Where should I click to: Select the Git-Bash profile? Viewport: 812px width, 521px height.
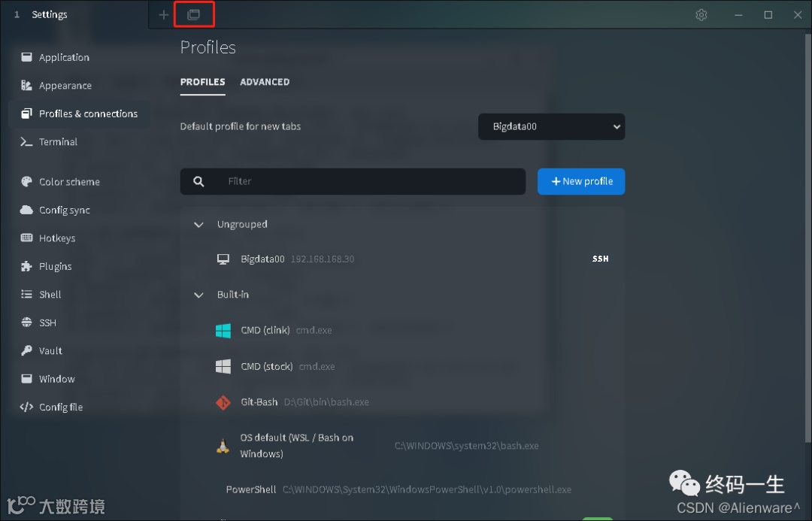point(402,402)
